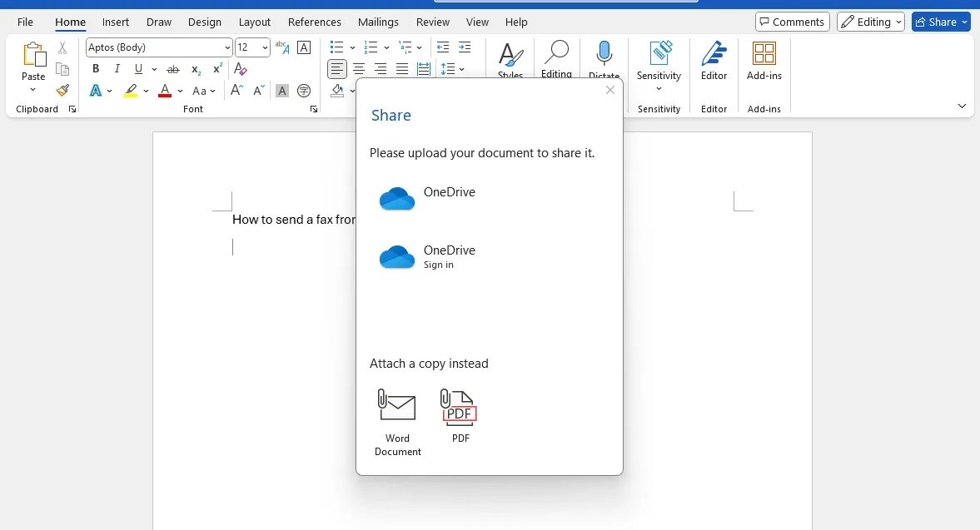Click the Text Effects icon
This screenshot has height=530, width=980.
pos(96,91)
